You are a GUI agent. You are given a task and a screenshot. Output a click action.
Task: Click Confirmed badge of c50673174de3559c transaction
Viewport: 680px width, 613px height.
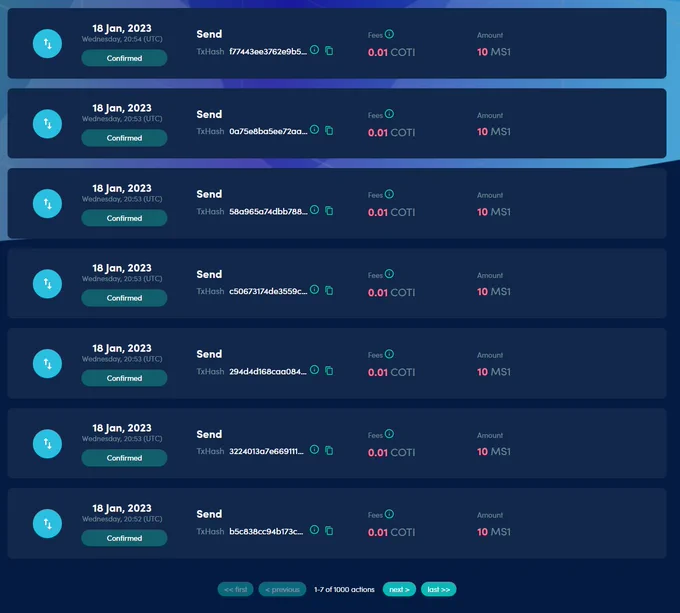(124, 298)
